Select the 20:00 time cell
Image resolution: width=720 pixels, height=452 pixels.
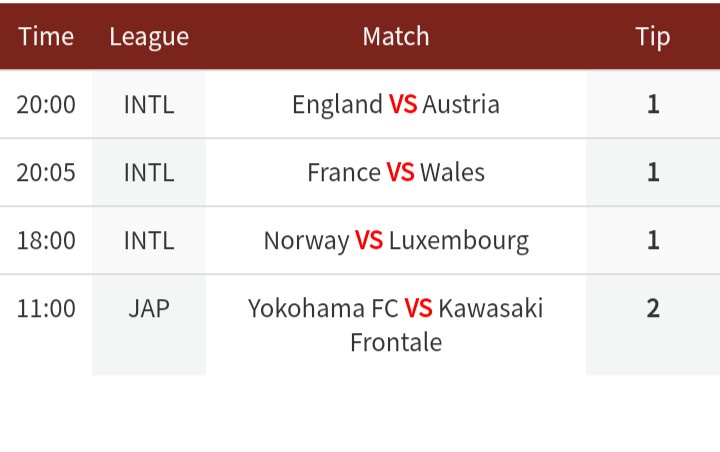pos(46,104)
